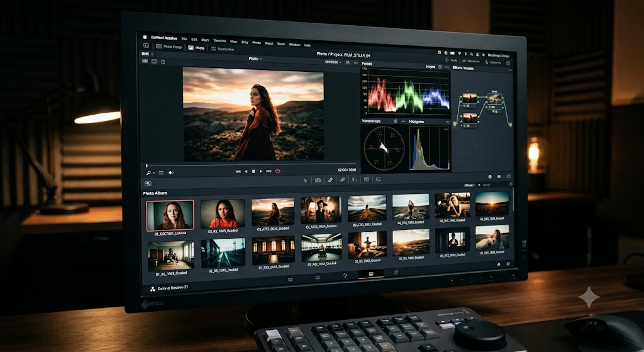Open the Help menu
This screenshot has height=352, width=644.
click(x=307, y=45)
